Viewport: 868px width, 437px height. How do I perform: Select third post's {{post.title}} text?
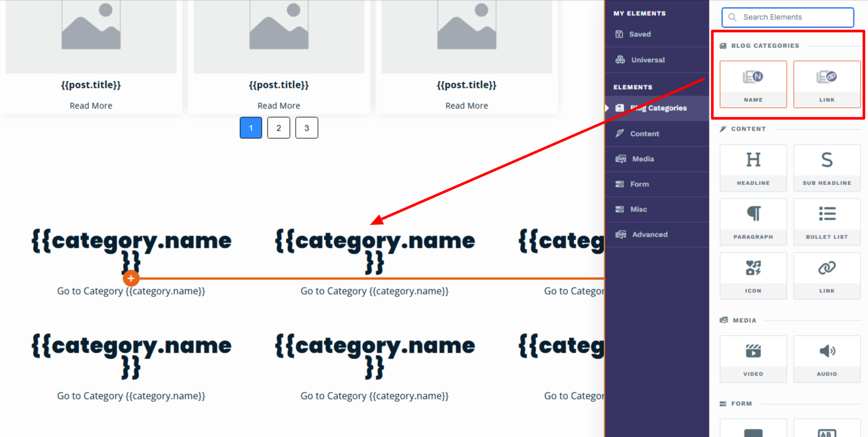click(x=466, y=85)
